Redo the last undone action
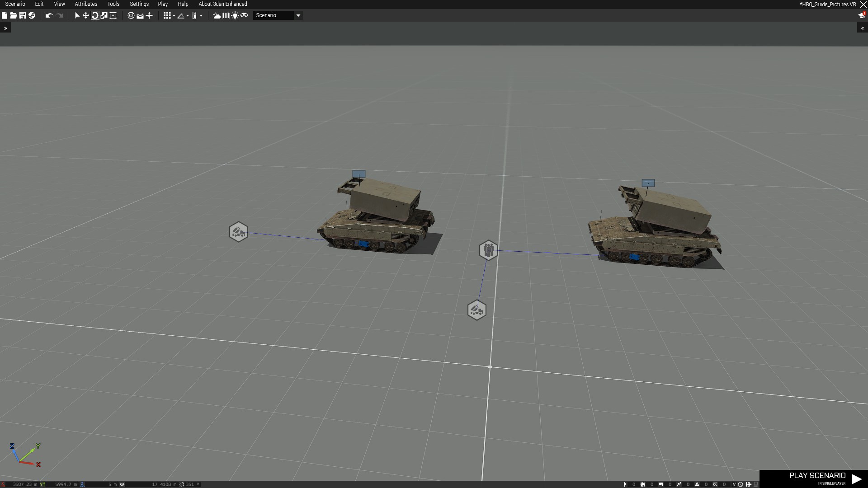868x488 pixels. click(59, 15)
